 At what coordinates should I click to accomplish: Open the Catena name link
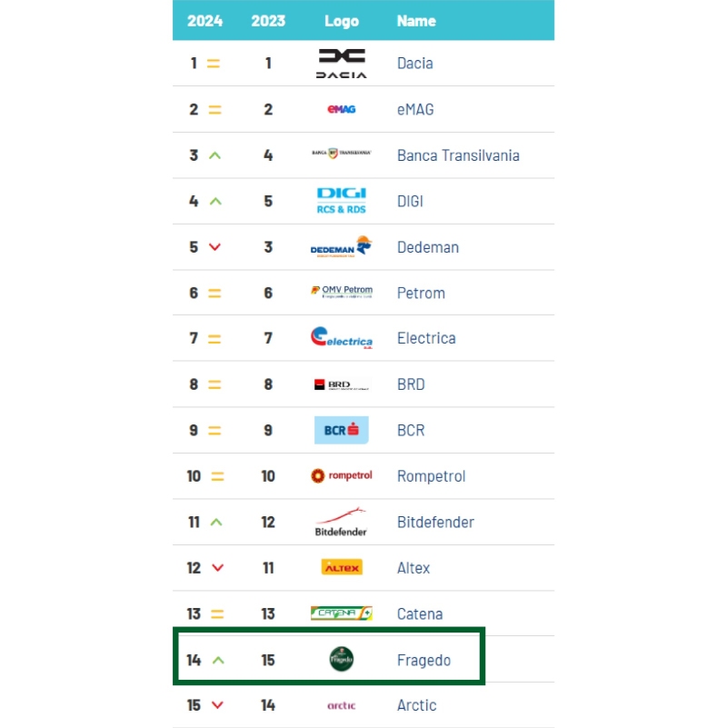420,614
